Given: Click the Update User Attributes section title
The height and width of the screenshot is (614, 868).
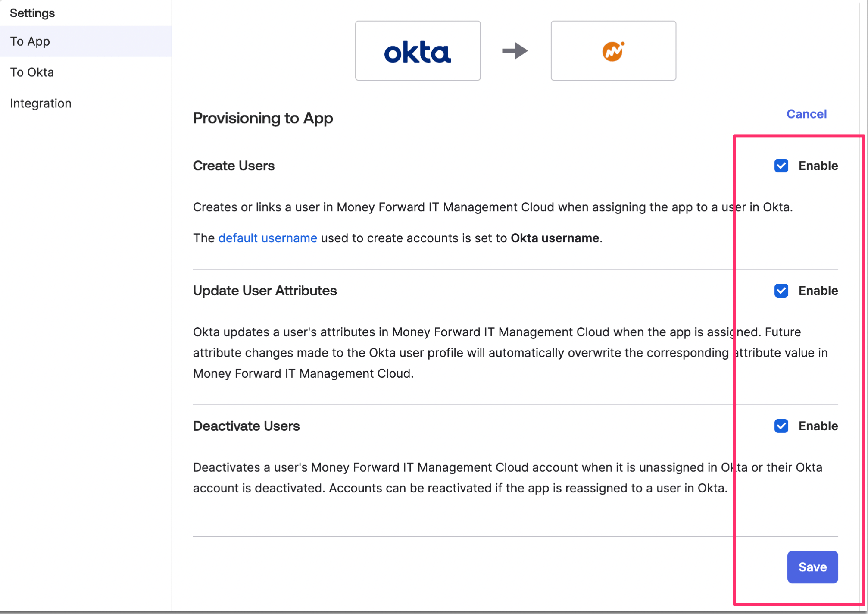Looking at the screenshot, I should 265,291.
